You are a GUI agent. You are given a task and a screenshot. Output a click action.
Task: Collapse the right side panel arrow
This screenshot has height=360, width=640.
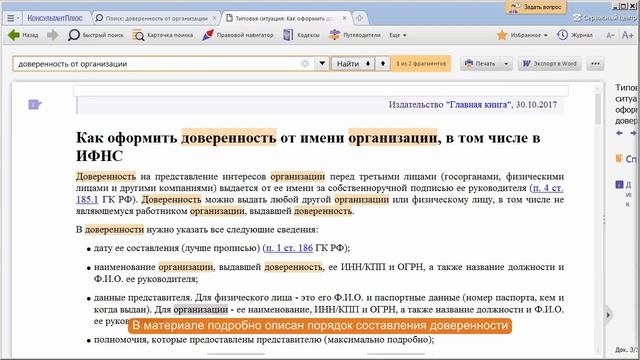click(608, 315)
